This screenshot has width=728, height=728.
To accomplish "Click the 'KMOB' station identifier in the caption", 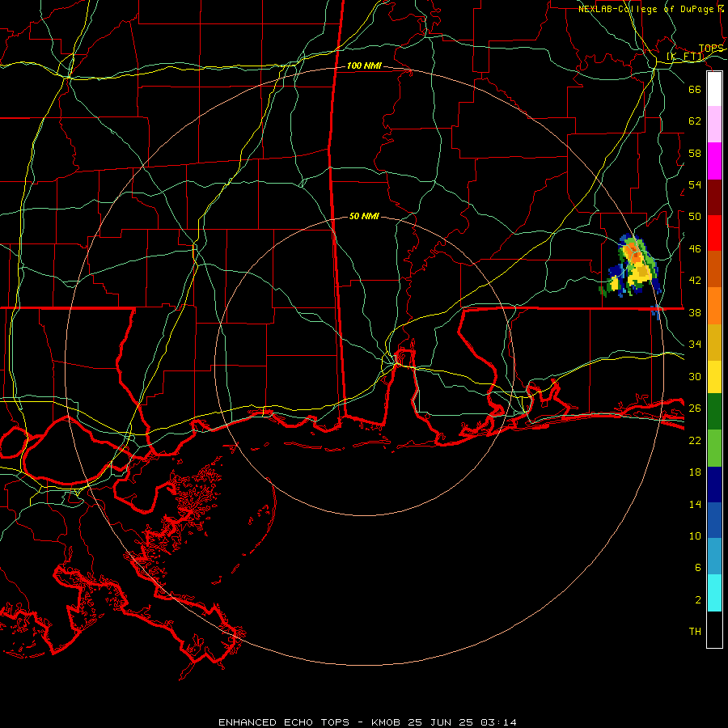I will [x=387, y=722].
